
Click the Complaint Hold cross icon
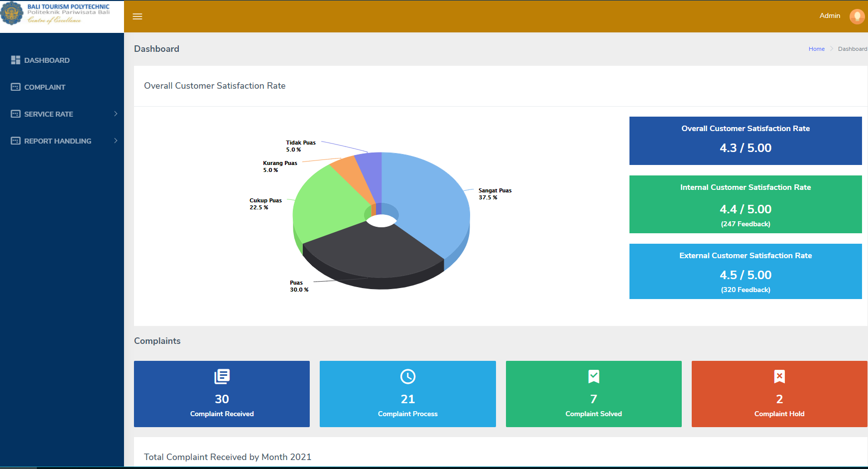click(x=779, y=376)
